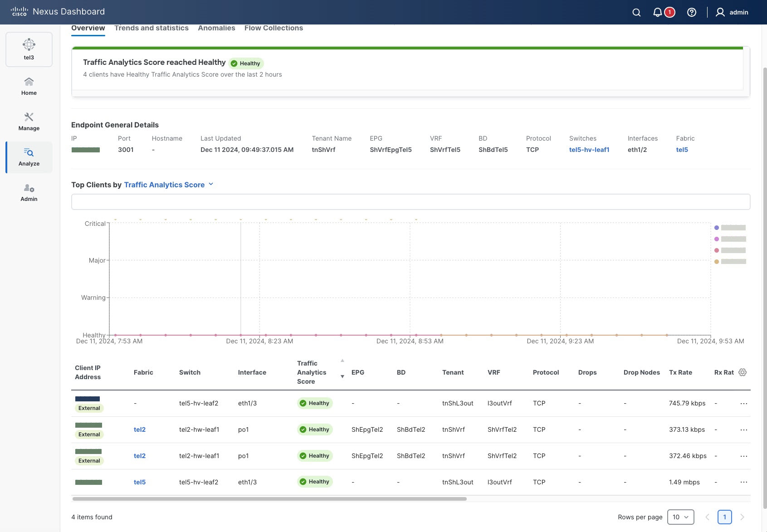The height and width of the screenshot is (532, 767).
Task: Click the eth1/2 interface value
Action: tap(637, 150)
